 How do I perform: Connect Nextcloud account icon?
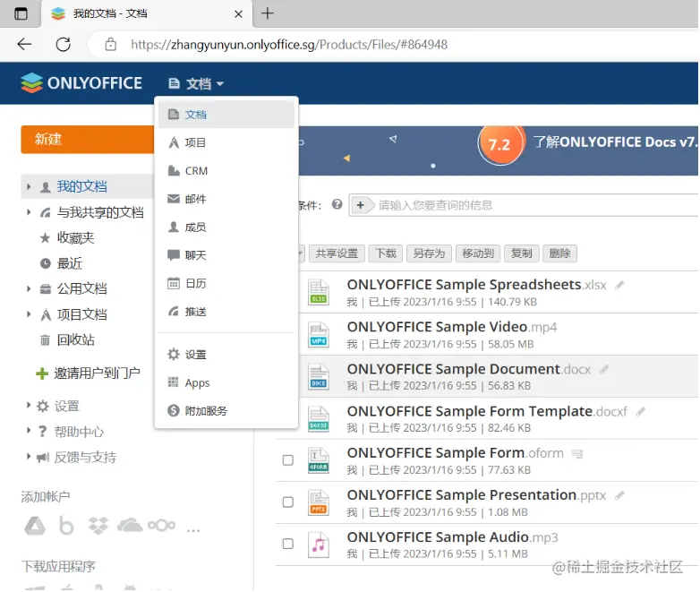pos(162,526)
